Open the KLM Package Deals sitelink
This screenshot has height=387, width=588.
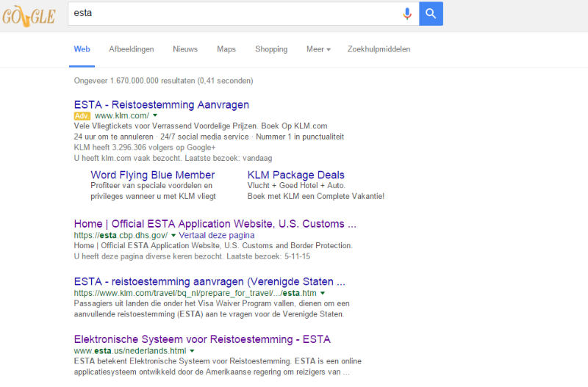[296, 175]
